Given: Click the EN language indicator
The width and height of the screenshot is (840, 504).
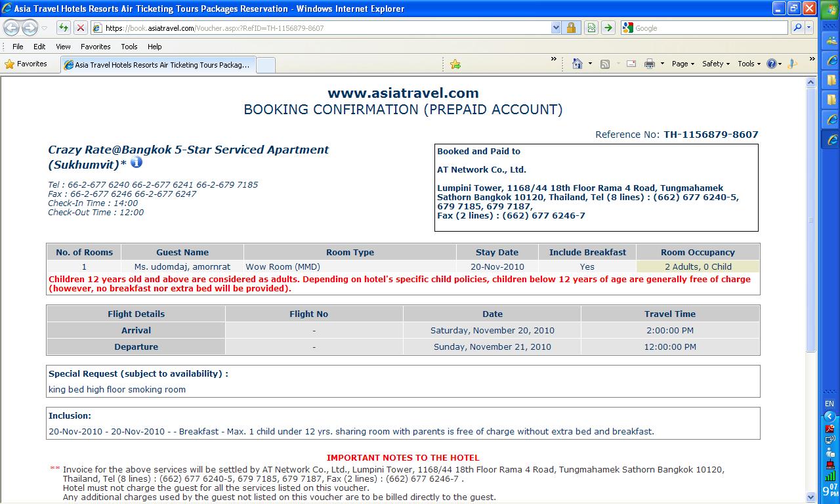Looking at the screenshot, I should [829, 404].
